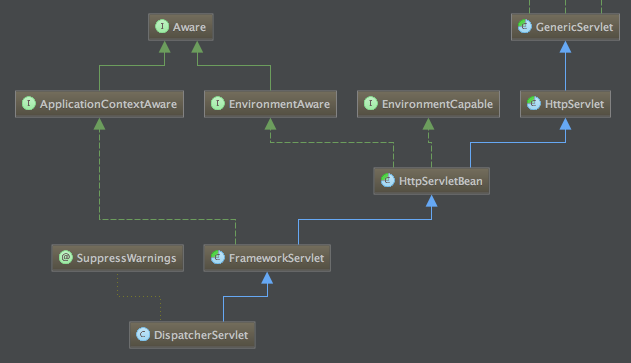
Task: Select the EnvironmentAware label
Action: coord(279,104)
